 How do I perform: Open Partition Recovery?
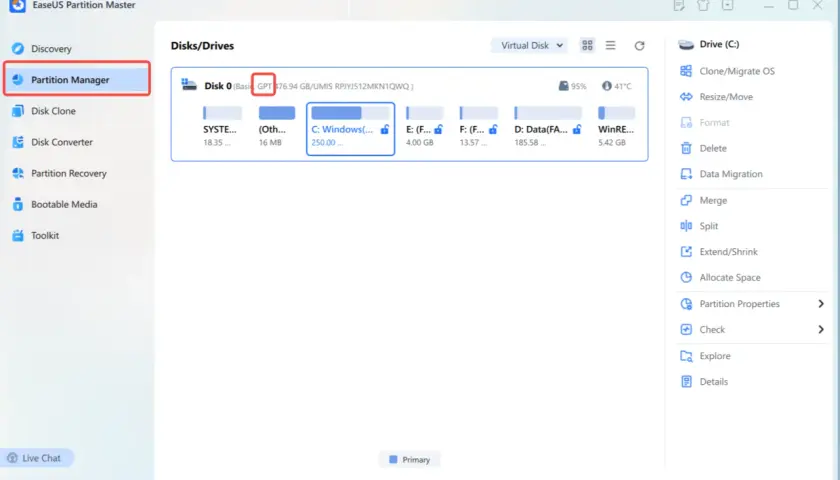(69, 173)
